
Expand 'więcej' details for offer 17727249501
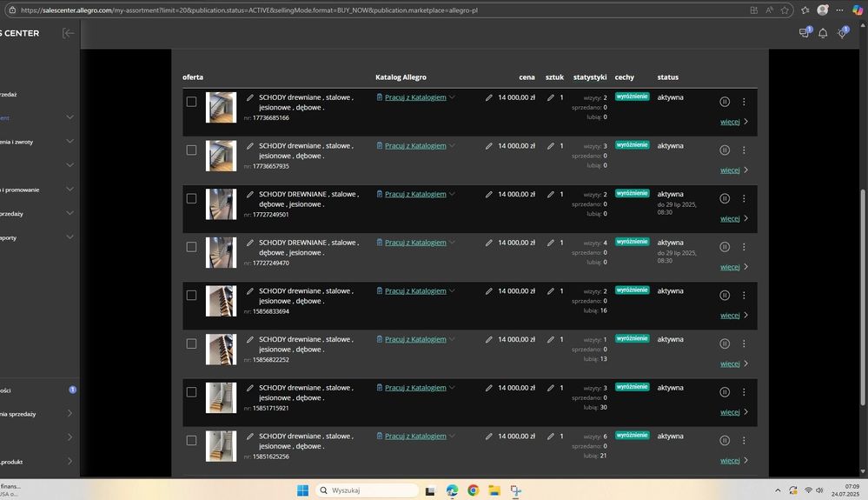733,218
